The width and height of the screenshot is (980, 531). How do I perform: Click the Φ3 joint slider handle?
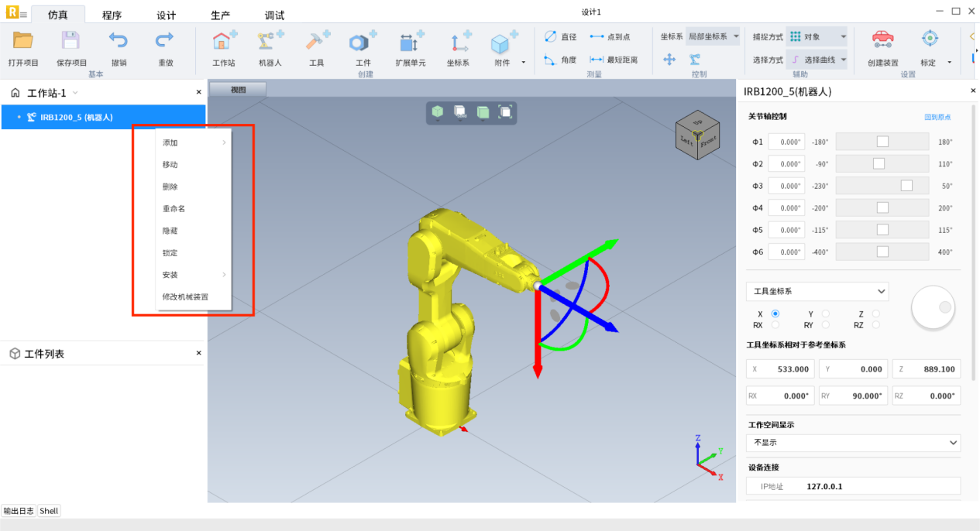point(906,186)
